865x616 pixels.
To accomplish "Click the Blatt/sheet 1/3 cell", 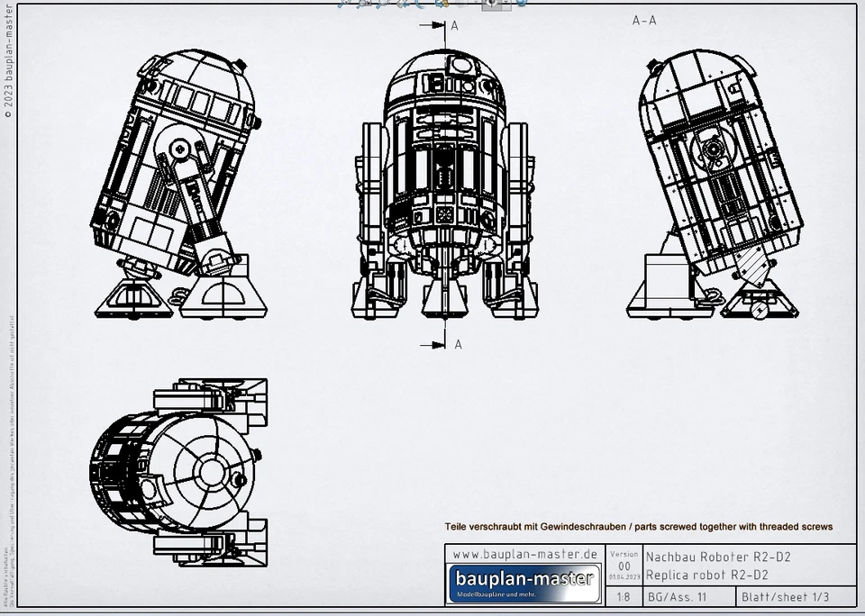I will [787, 596].
